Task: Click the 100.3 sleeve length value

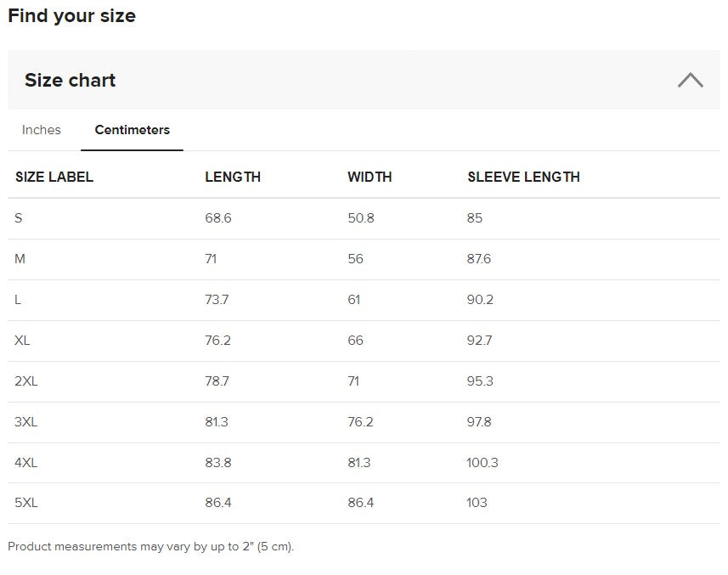Action: tap(483, 463)
